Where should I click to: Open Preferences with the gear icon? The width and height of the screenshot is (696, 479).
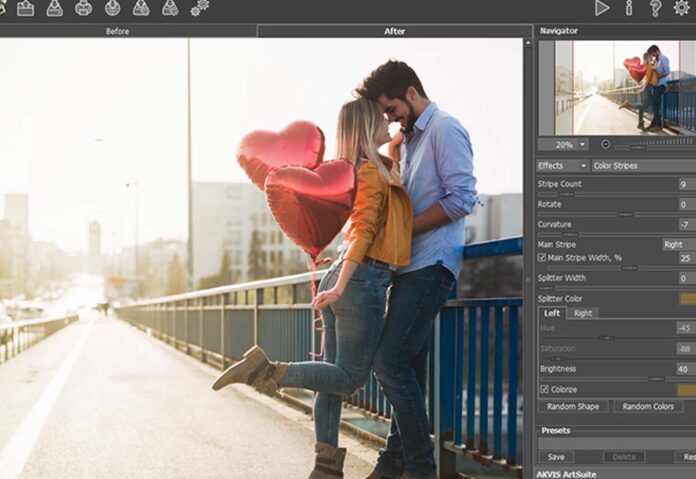[682, 8]
